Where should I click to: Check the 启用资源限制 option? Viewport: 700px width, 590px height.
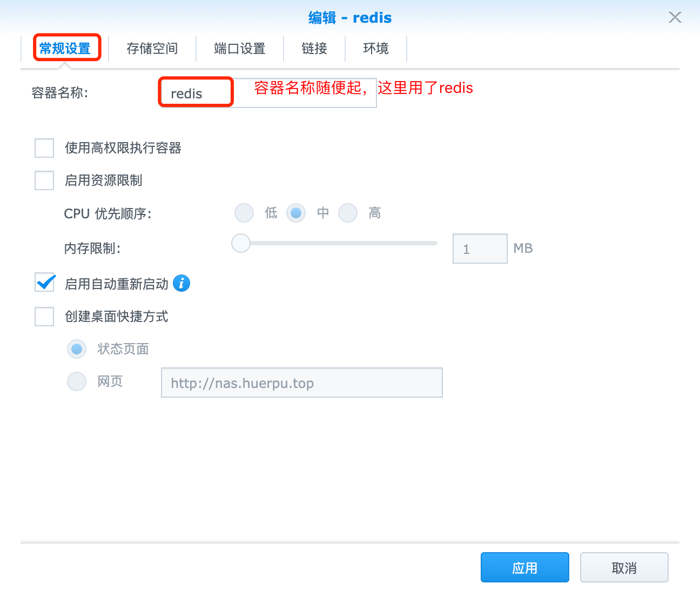(x=44, y=180)
